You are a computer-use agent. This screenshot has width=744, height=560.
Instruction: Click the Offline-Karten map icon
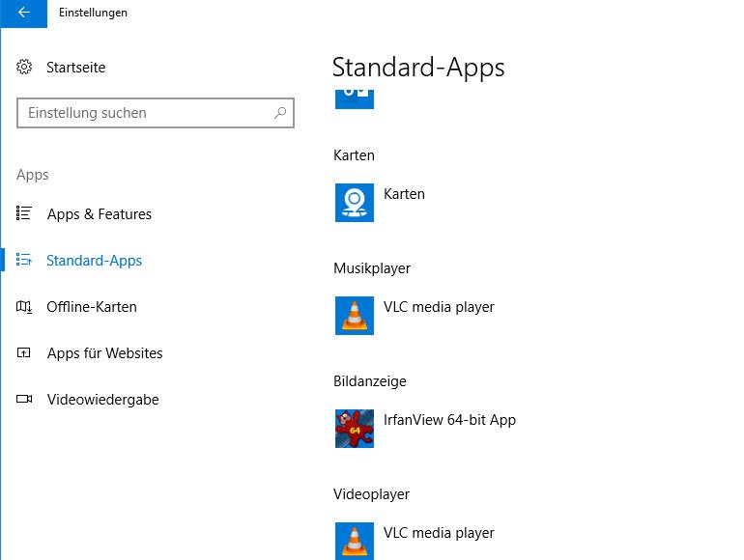coord(25,307)
